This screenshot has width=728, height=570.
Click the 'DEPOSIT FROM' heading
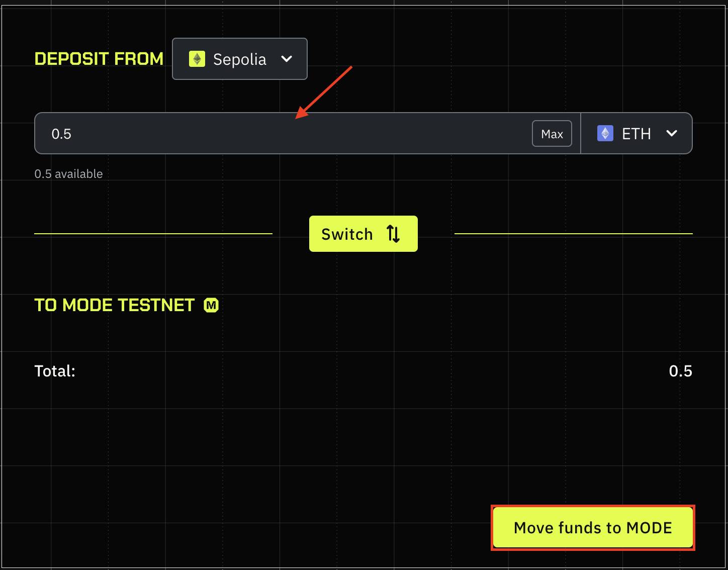click(99, 59)
